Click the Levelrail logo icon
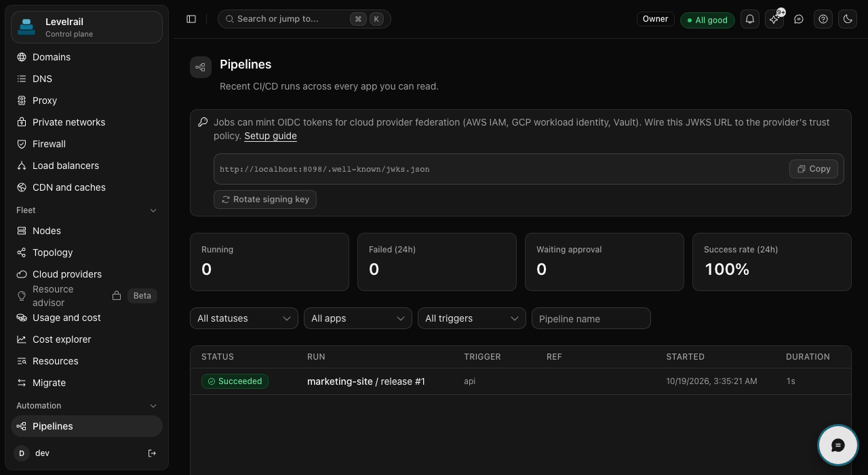This screenshot has height=475, width=868. 26,27
